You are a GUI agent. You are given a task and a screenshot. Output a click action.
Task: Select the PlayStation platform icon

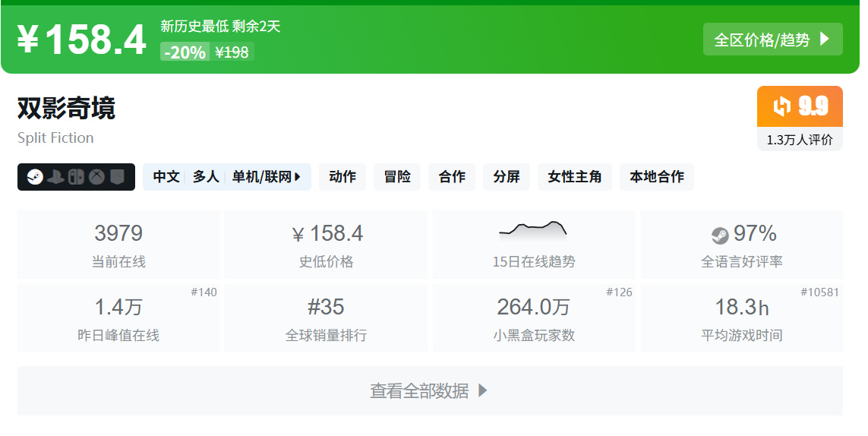point(55,177)
